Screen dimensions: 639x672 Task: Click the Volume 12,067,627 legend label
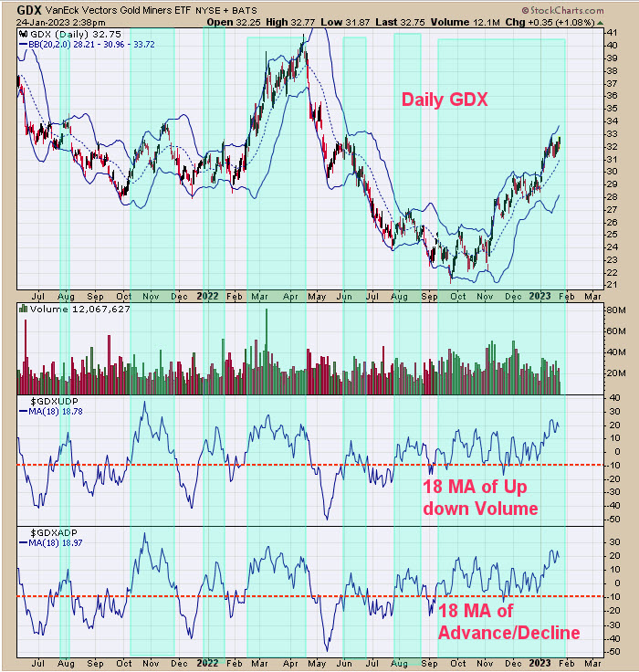pyautogui.click(x=79, y=309)
